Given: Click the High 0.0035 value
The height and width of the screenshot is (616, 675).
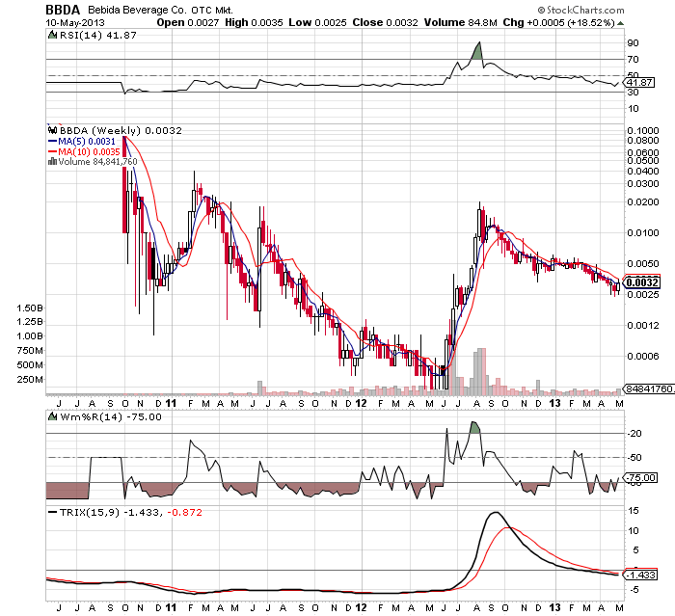Looking at the screenshot, I should click(254, 23).
